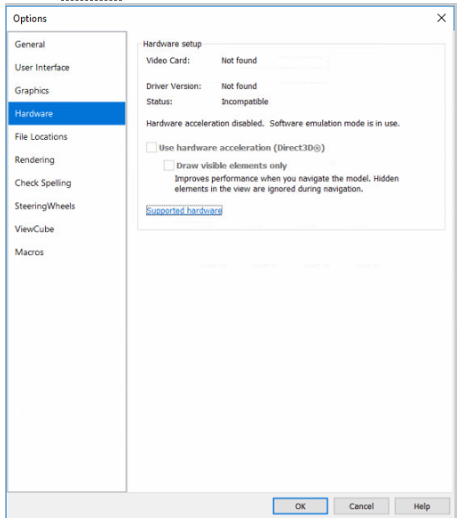This screenshot has height=524, width=463.
Task: Open Check Spelling settings
Action: point(67,183)
